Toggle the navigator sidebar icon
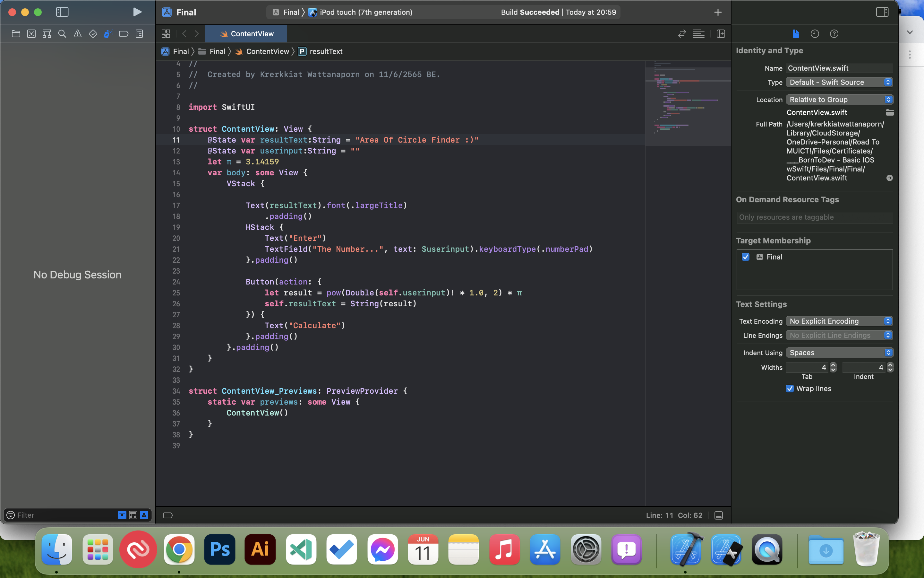924x578 pixels. tap(62, 12)
